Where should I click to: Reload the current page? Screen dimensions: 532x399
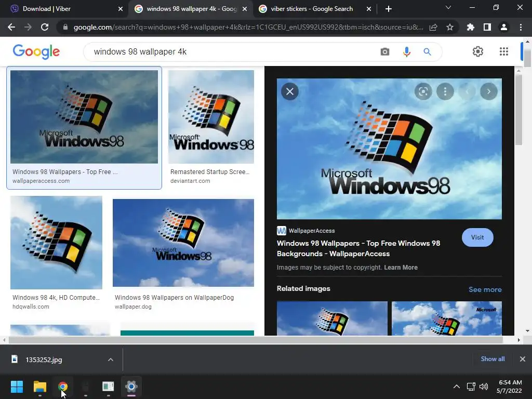[45, 27]
